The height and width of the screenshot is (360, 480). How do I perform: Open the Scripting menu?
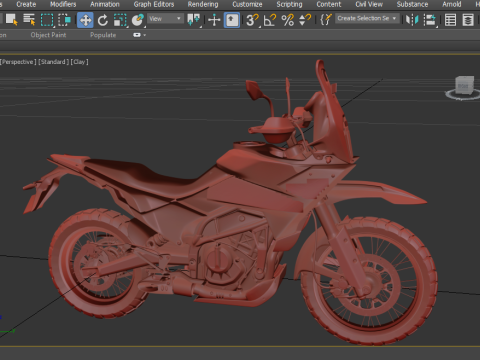point(289,4)
